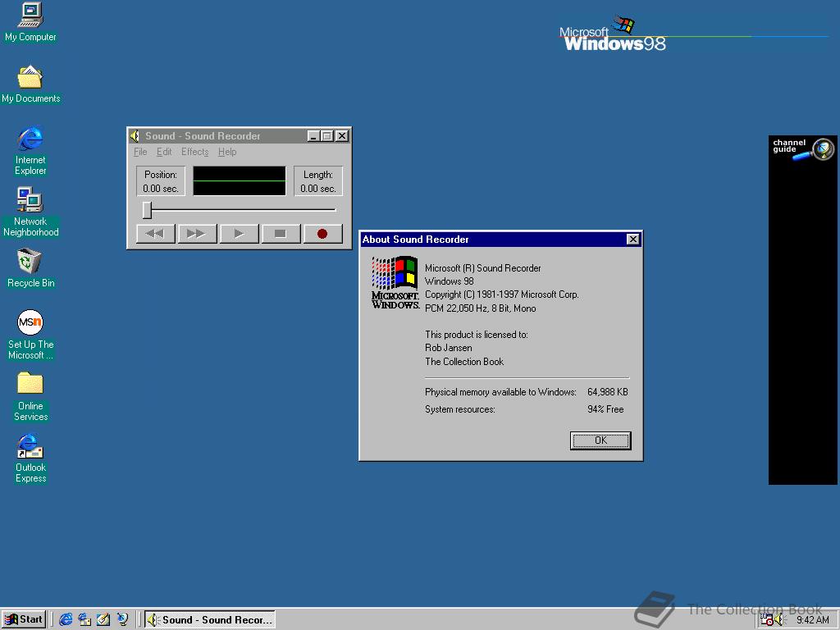The width and height of the screenshot is (840, 630).
Task: Click the Volume speaker tray icon
Action: coord(779,620)
